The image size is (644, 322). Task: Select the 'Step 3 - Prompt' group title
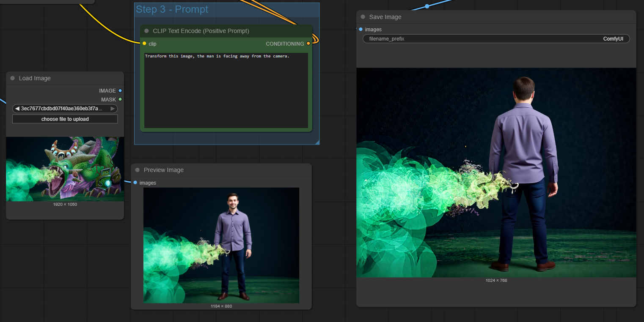point(172,9)
